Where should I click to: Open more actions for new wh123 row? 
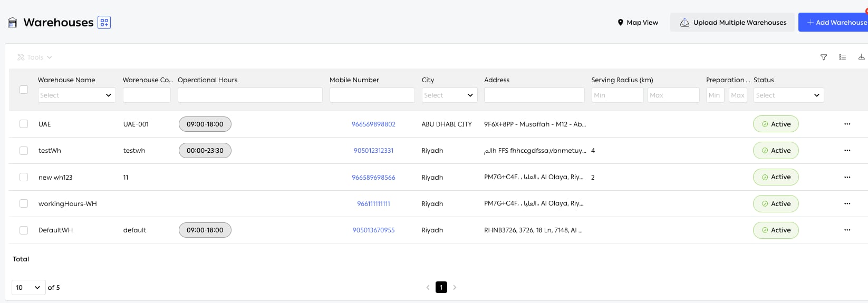(847, 177)
